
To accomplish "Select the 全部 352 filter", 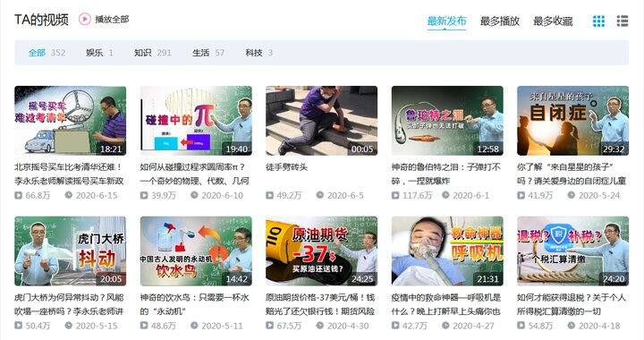I will pyautogui.click(x=47, y=53).
